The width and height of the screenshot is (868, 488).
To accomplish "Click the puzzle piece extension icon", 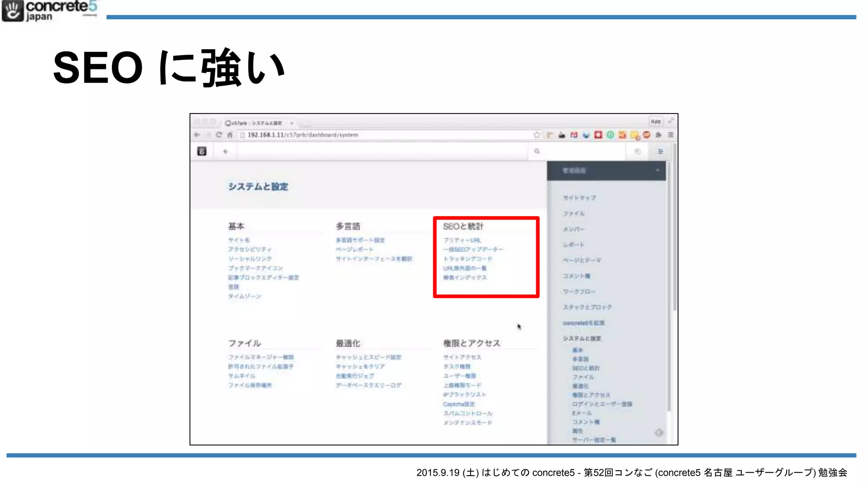I will [x=659, y=135].
